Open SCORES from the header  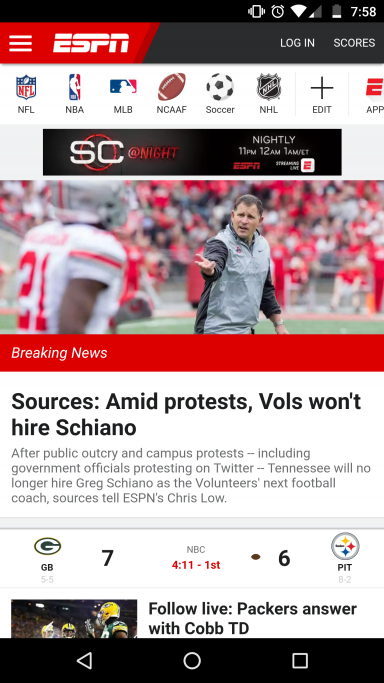click(x=354, y=43)
